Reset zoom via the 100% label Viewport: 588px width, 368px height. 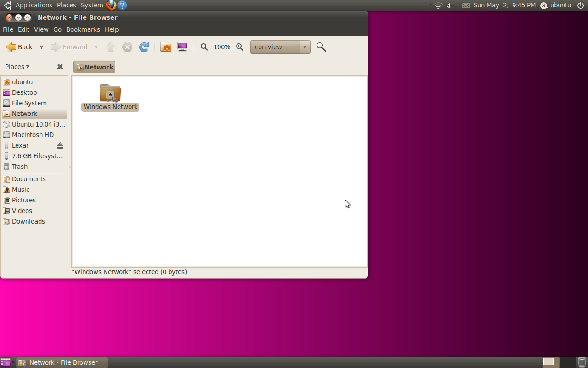[x=222, y=47]
